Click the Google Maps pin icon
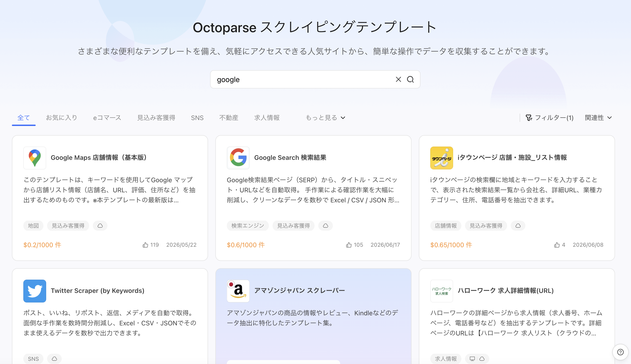The width and height of the screenshot is (631, 364). click(35, 158)
